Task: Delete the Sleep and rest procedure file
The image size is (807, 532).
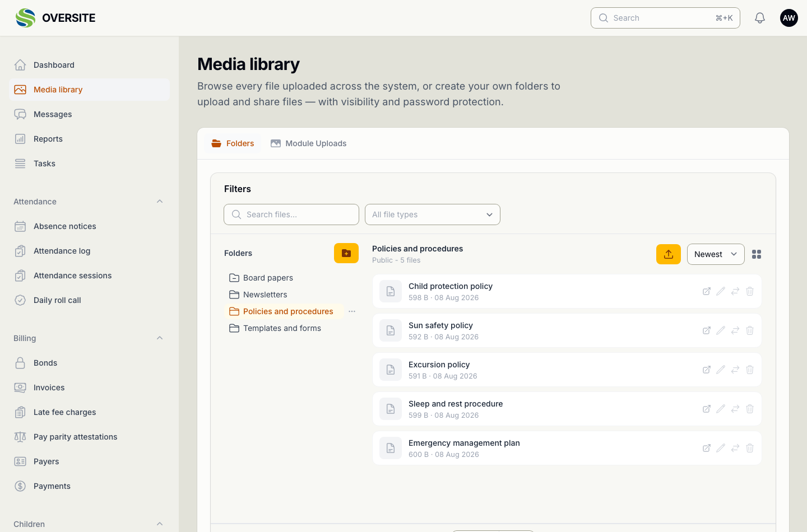Action: pos(750,409)
